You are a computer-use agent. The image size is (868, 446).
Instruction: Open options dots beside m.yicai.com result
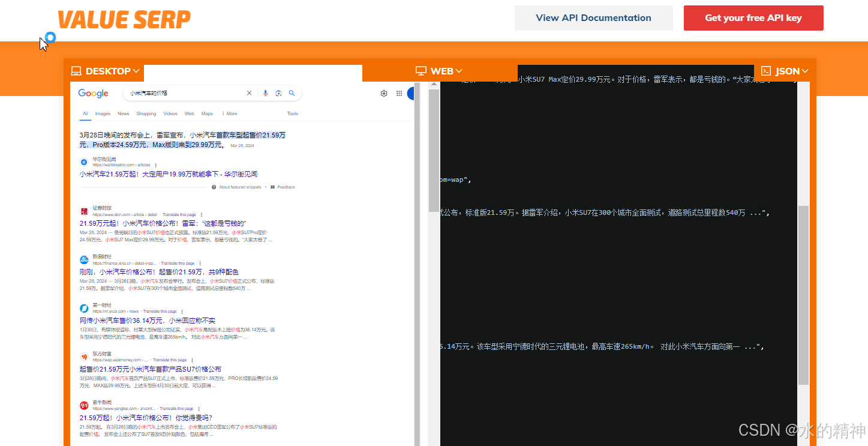point(182,312)
